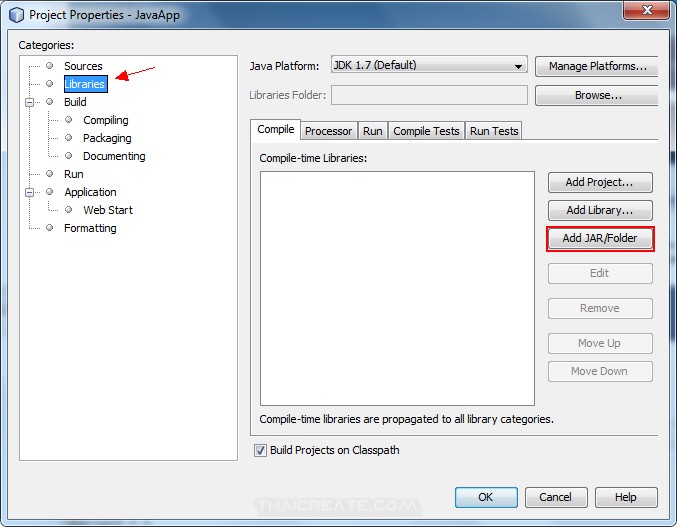Click the Add JAR/Folder button
The width and height of the screenshot is (677, 527).
tap(600, 238)
